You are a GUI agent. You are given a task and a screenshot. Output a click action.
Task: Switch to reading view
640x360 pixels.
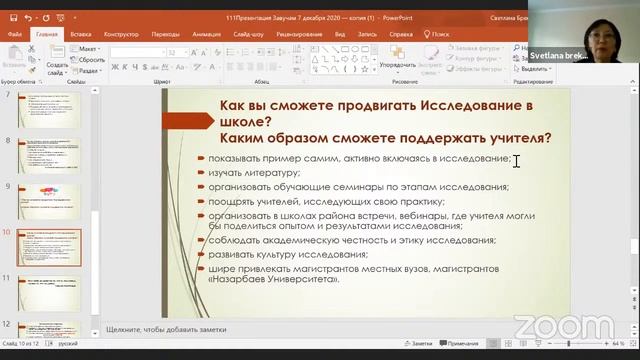tap(523, 344)
